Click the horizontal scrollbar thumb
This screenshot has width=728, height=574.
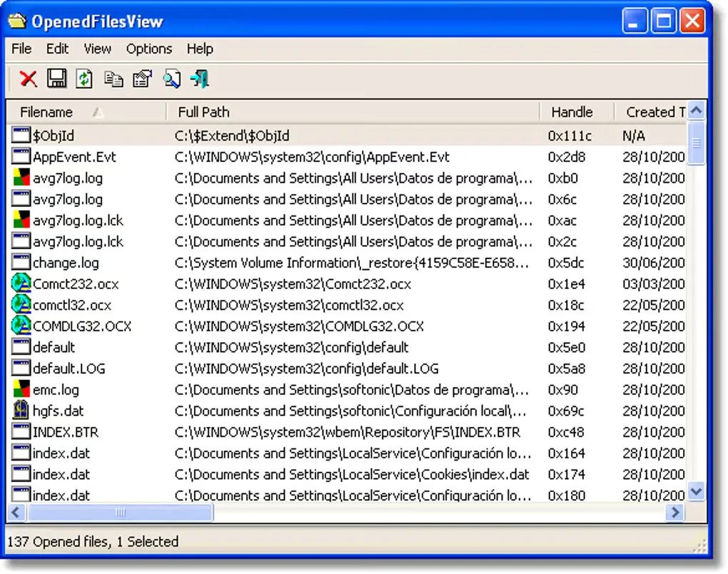[x=120, y=512]
